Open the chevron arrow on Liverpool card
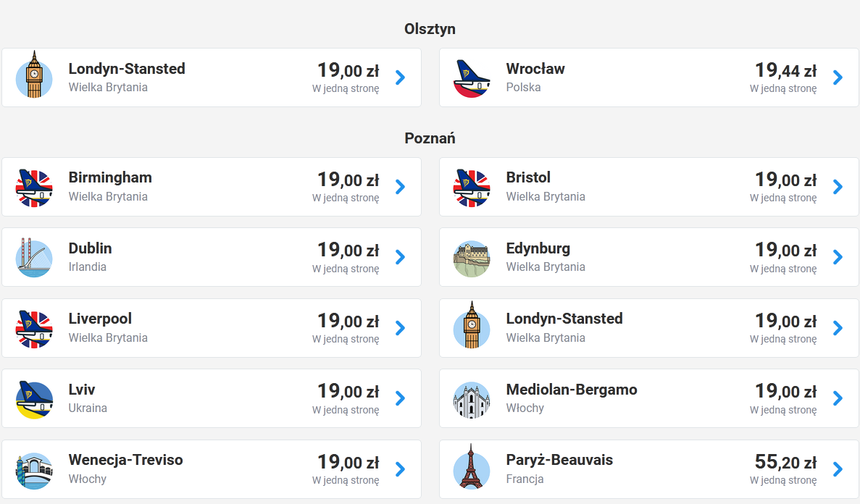 pyautogui.click(x=401, y=328)
